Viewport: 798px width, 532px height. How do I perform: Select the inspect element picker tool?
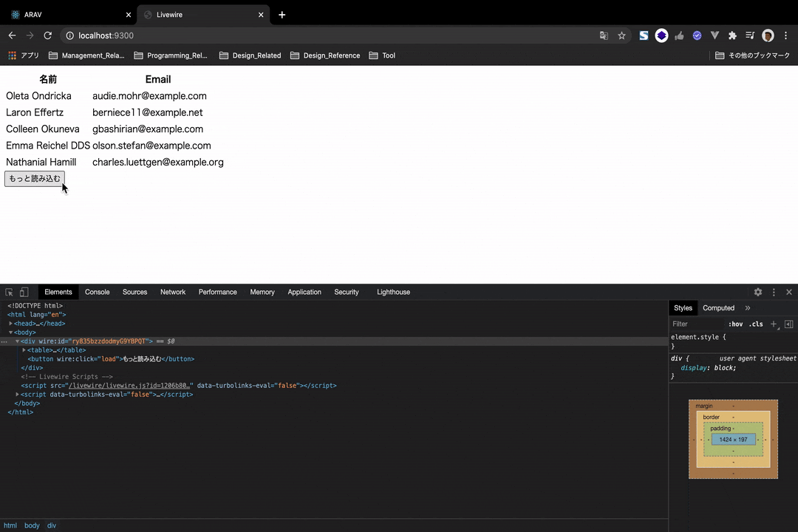[x=9, y=292]
